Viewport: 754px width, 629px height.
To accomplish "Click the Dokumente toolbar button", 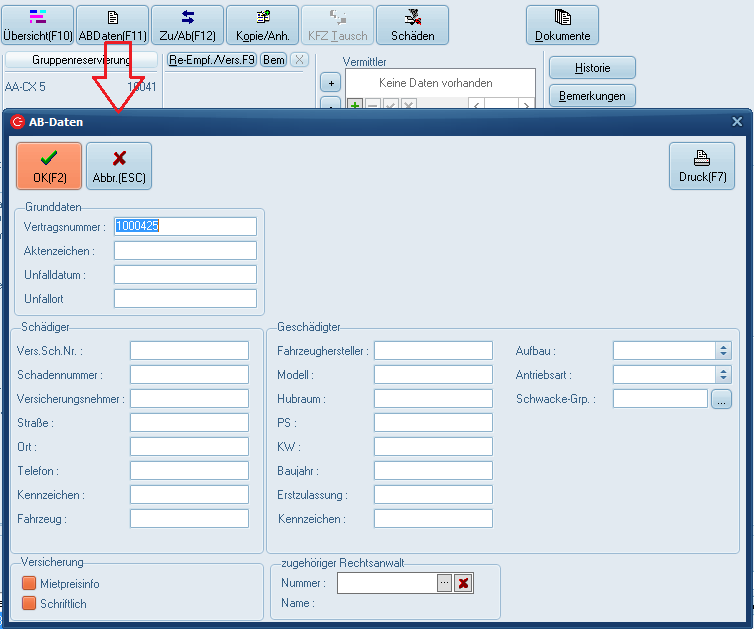I will click(x=562, y=25).
